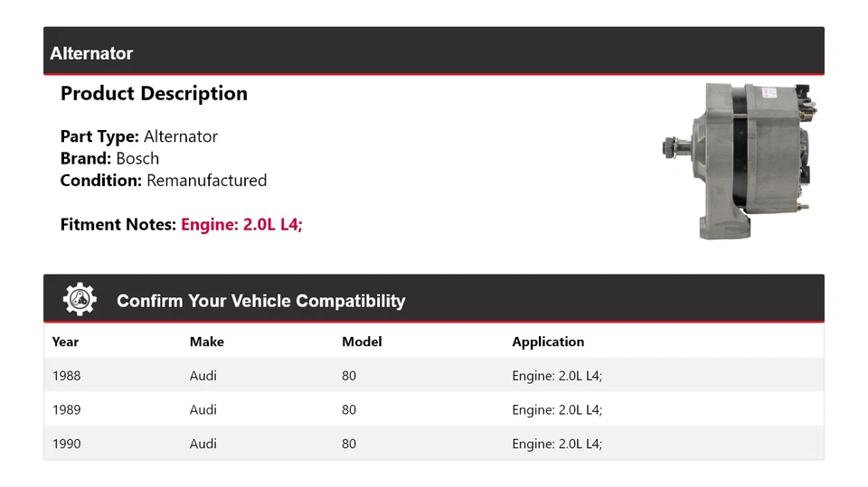Click the 1988 year cell
The image size is (868, 487).
66,376
